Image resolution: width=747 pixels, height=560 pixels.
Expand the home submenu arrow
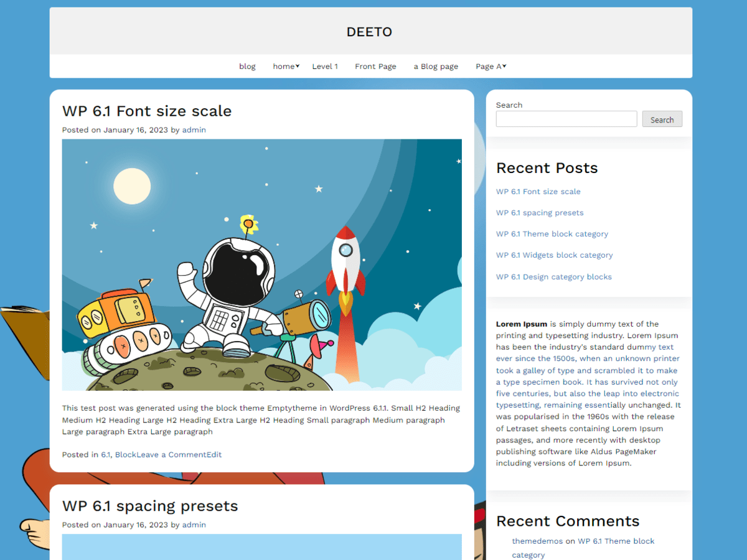tap(298, 66)
